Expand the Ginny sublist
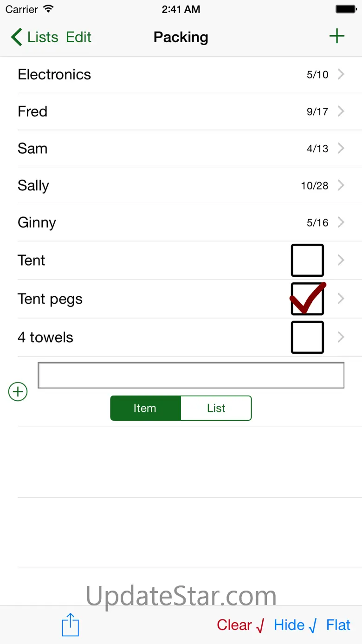Screen dimensions: 362x644 [181, 223]
